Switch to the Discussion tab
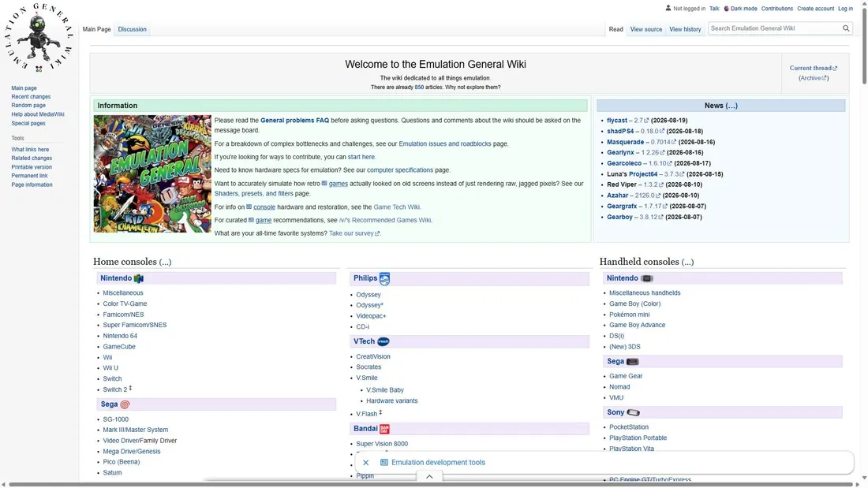Screen dimensions: 868x488 pos(133,29)
